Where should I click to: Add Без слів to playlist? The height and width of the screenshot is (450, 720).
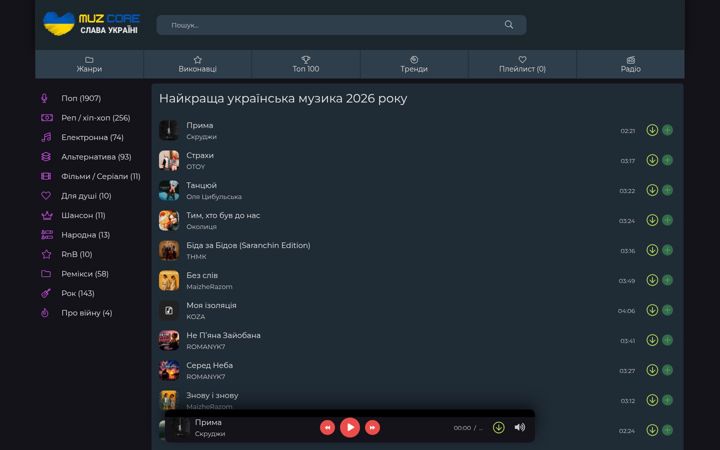(x=668, y=280)
